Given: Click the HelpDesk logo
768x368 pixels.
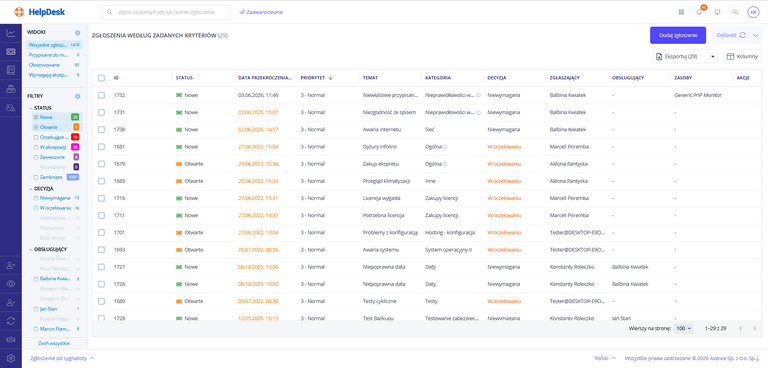Looking at the screenshot, I should point(39,12).
